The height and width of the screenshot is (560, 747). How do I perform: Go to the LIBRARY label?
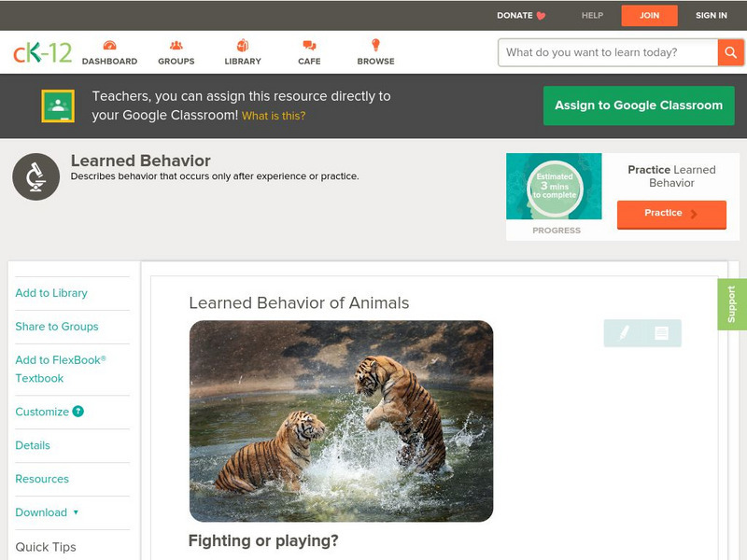pyautogui.click(x=243, y=62)
